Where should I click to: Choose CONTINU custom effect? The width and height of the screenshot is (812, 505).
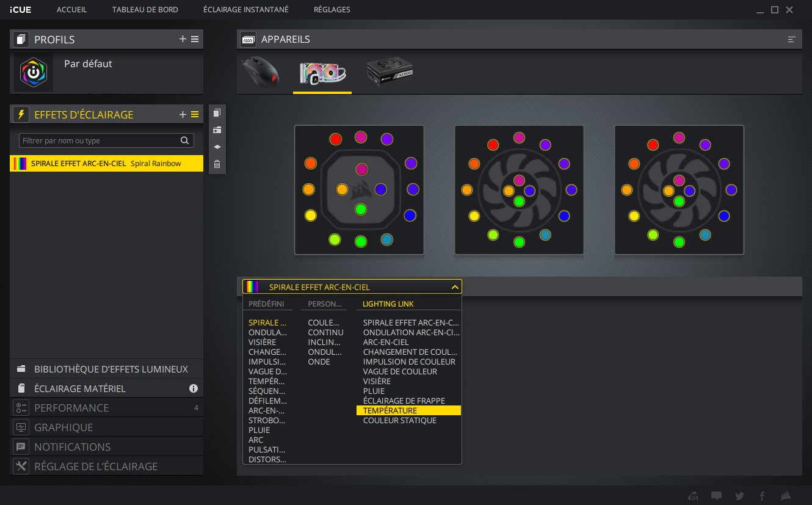(325, 332)
